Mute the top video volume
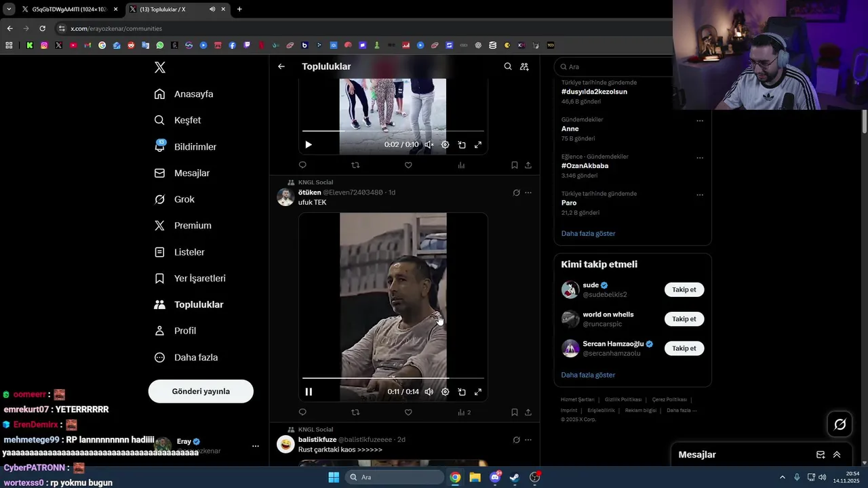868x488 pixels. (429, 144)
